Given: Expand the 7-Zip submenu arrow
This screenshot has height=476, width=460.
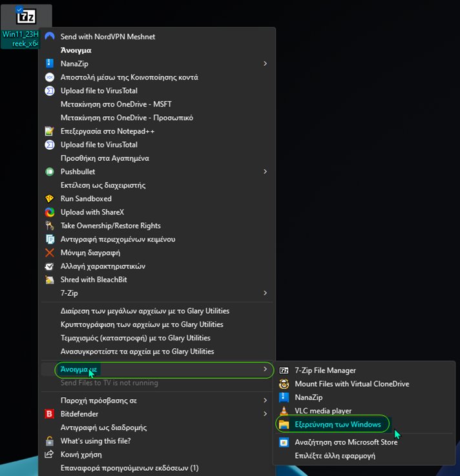Looking at the screenshot, I should click(265, 293).
